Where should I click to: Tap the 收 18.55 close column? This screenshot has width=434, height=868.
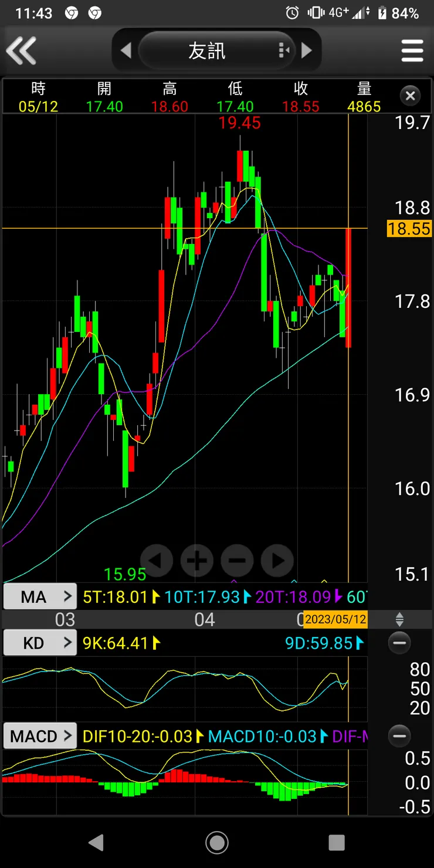(x=301, y=97)
